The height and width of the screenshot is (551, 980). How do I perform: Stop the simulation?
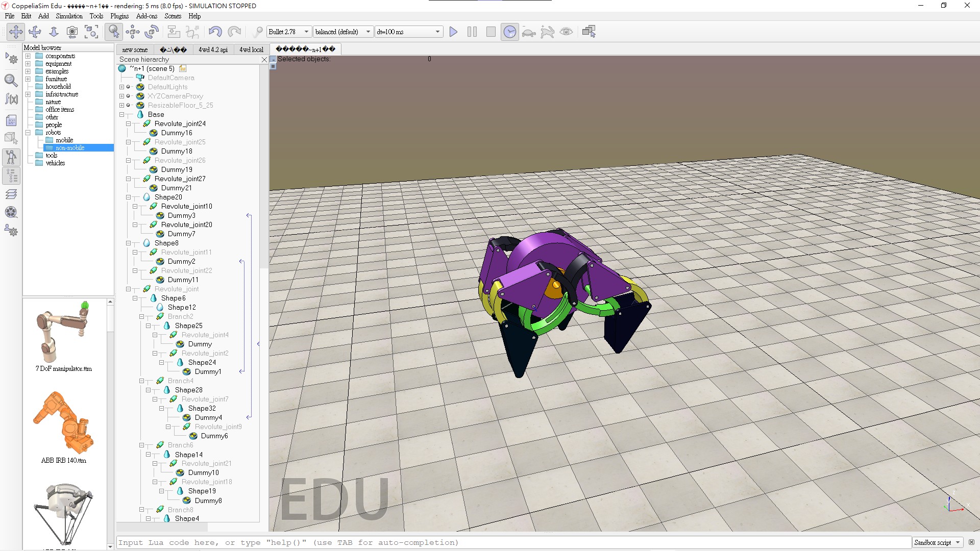(491, 32)
